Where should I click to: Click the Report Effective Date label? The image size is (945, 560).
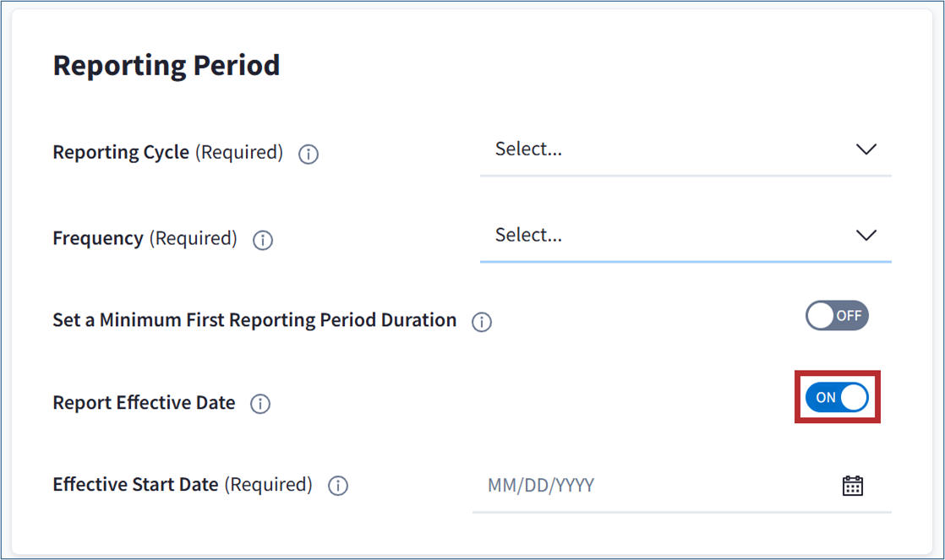[x=144, y=403]
